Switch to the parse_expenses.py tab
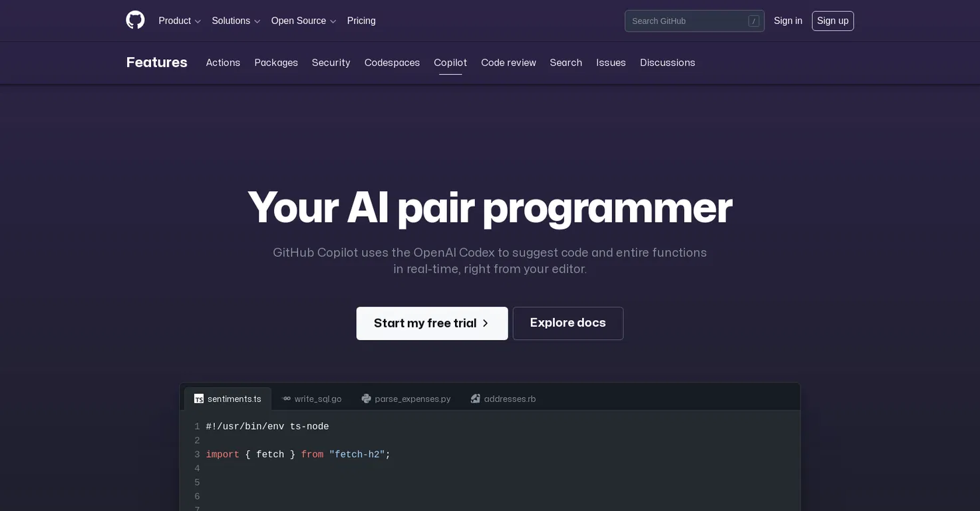980x511 pixels. [x=406, y=399]
